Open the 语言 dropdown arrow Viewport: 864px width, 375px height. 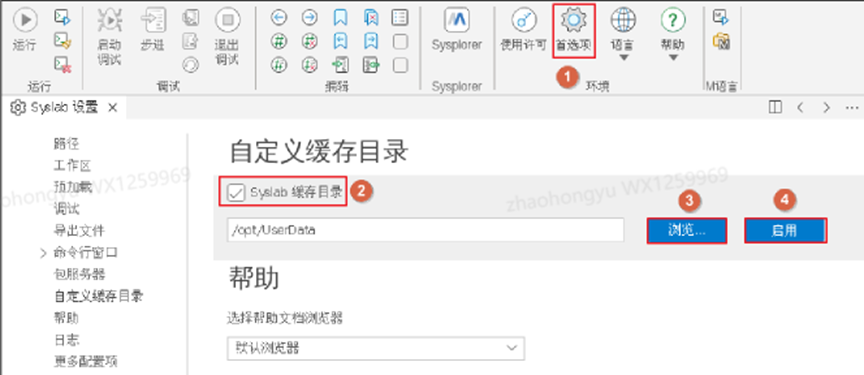(x=623, y=57)
